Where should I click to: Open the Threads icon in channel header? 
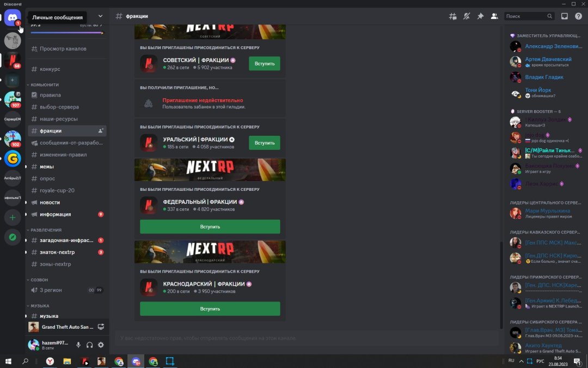point(452,16)
